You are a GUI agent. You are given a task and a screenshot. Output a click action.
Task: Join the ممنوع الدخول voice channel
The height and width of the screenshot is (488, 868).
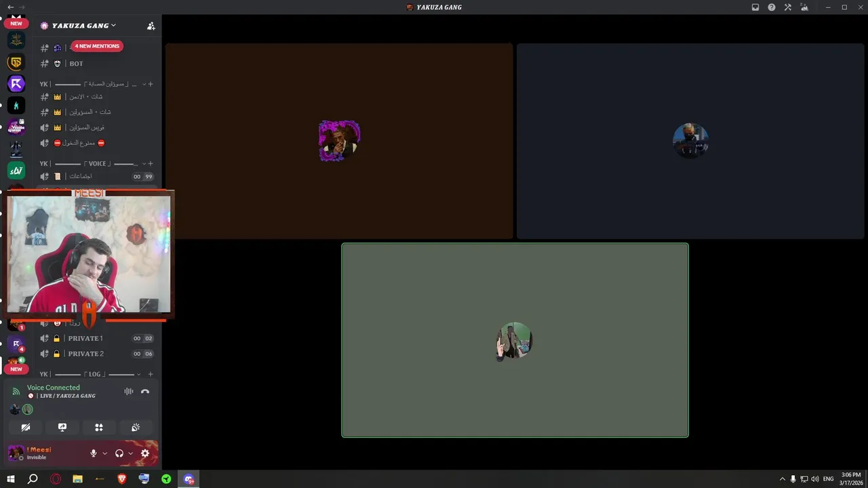pyautogui.click(x=98, y=143)
